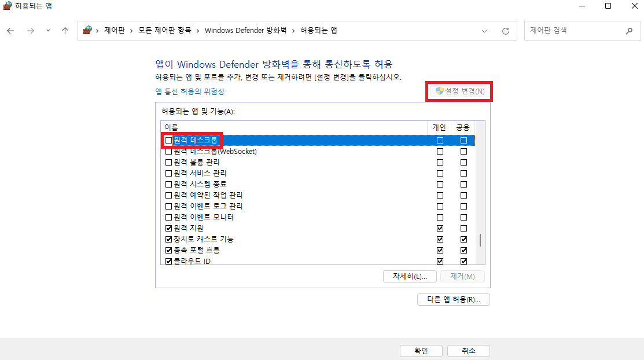Screen dimensions: 644x360
Task: Expand chevron after 제어판 breadcrumb
Action: pos(131,31)
